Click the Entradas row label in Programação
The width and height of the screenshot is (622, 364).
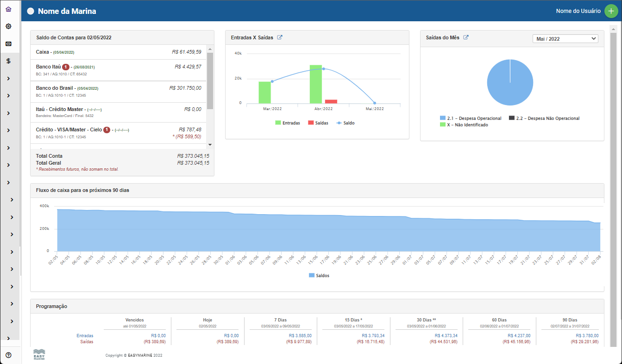[85, 336]
